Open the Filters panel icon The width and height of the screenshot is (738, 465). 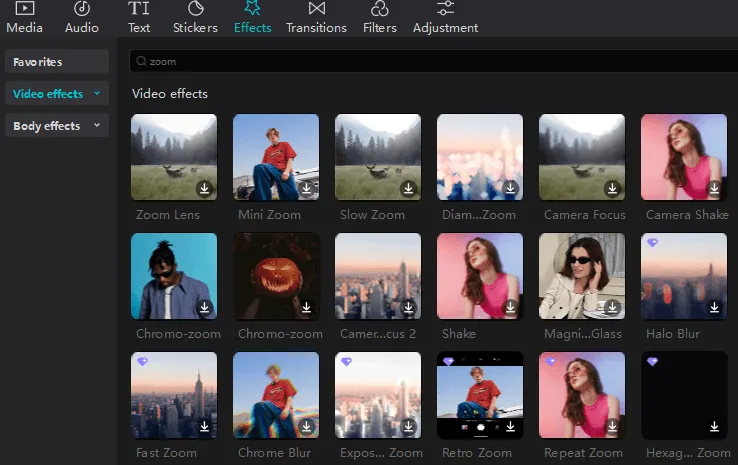(379, 9)
